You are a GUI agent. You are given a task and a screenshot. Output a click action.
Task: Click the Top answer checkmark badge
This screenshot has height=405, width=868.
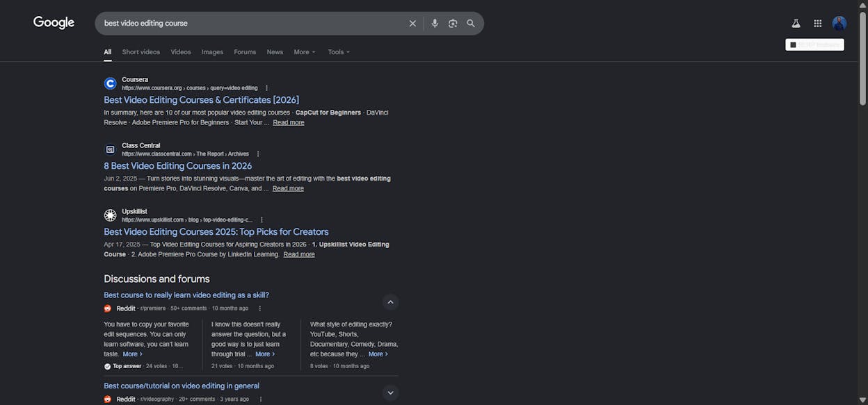click(107, 366)
